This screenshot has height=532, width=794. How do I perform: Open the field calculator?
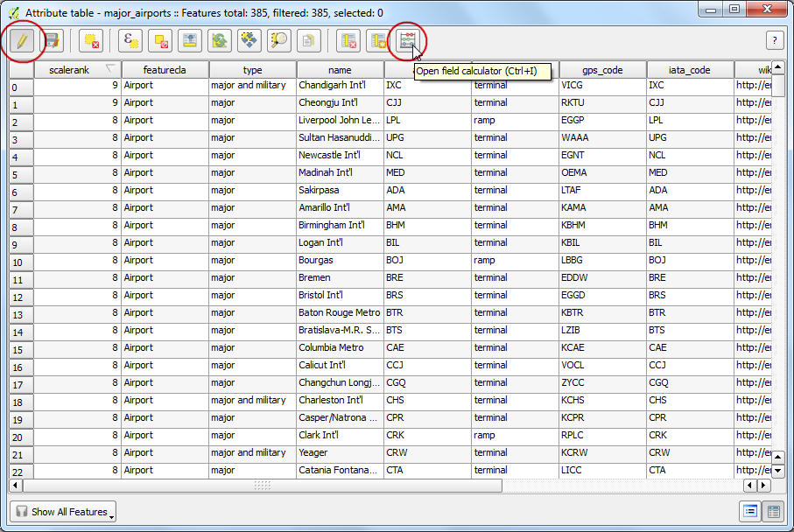point(407,40)
